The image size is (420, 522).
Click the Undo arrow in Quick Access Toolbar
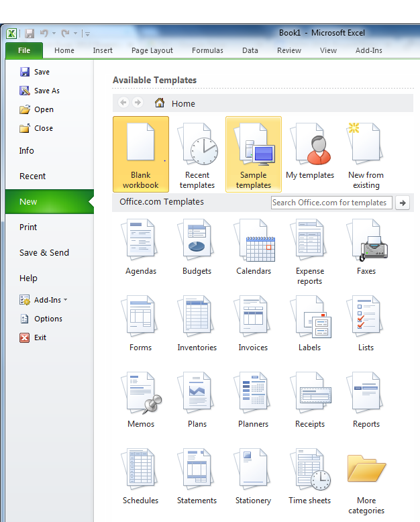(44, 33)
